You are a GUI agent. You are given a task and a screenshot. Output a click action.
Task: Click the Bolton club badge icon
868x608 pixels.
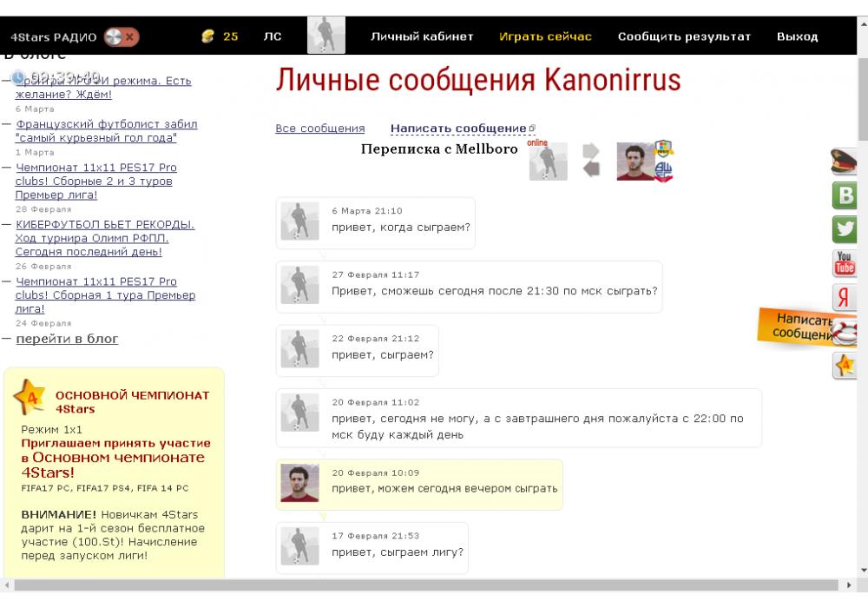coord(663,171)
